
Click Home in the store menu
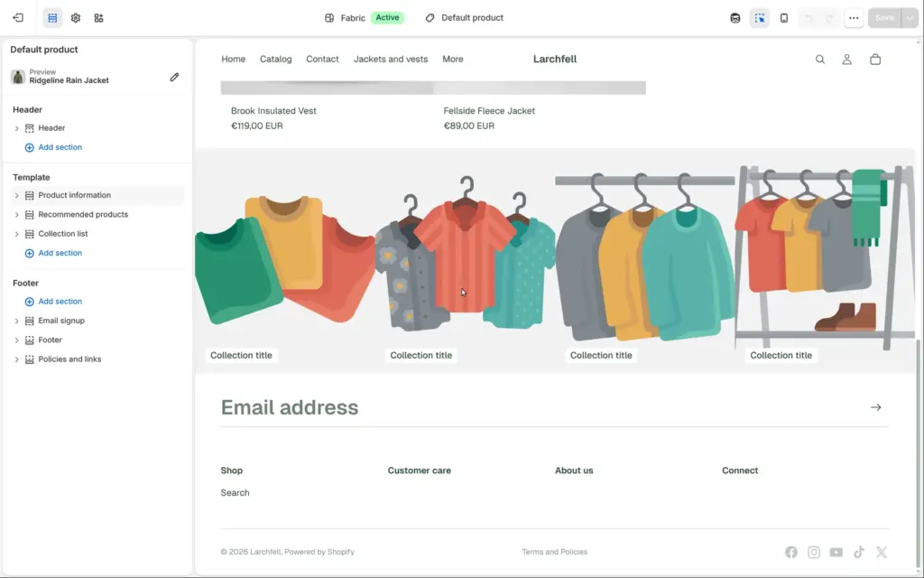234,59
